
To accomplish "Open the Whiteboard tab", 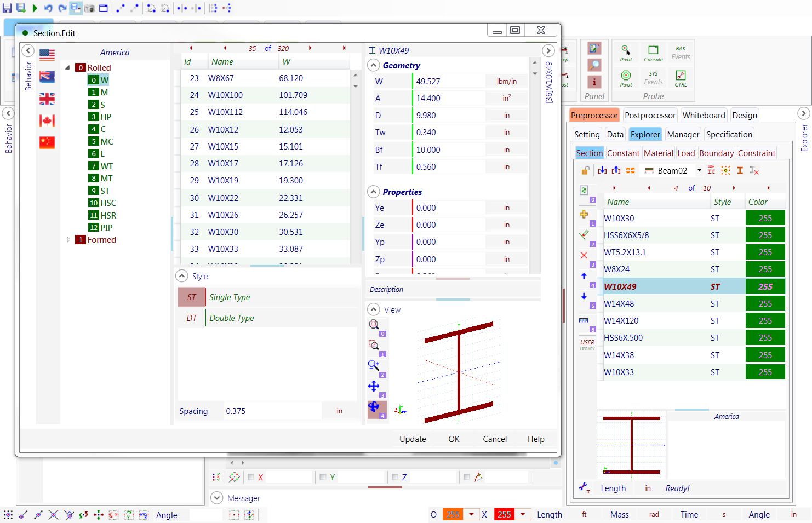I will 704,115.
